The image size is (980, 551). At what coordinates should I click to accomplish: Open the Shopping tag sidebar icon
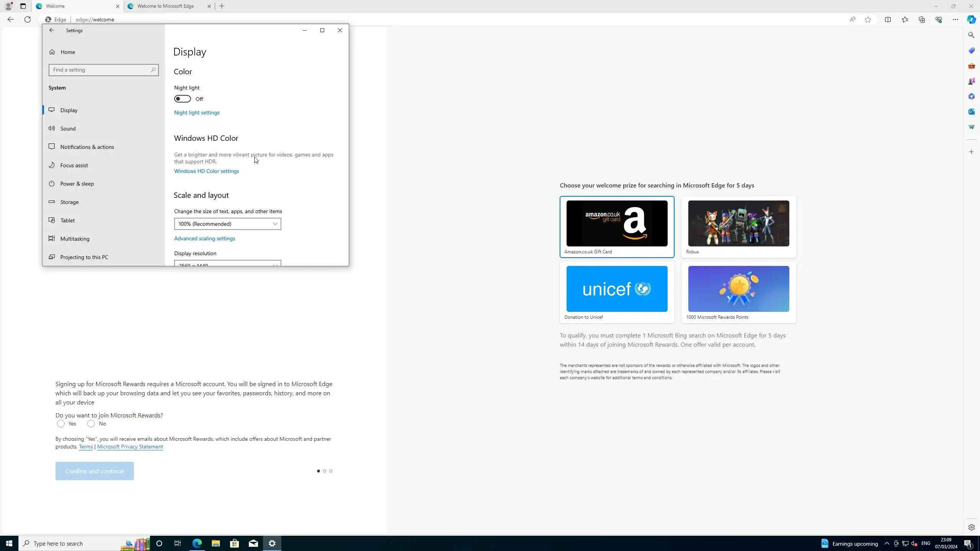pyautogui.click(x=971, y=51)
